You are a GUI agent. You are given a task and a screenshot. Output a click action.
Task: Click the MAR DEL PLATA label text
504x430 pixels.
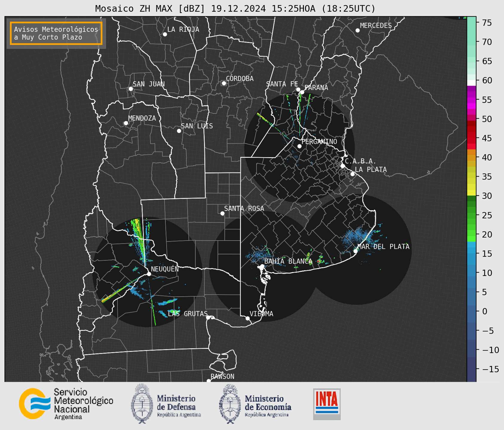(383, 247)
